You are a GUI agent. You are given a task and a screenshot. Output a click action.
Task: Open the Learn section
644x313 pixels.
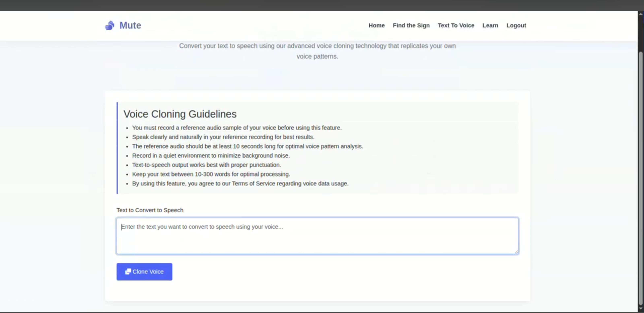(x=490, y=25)
